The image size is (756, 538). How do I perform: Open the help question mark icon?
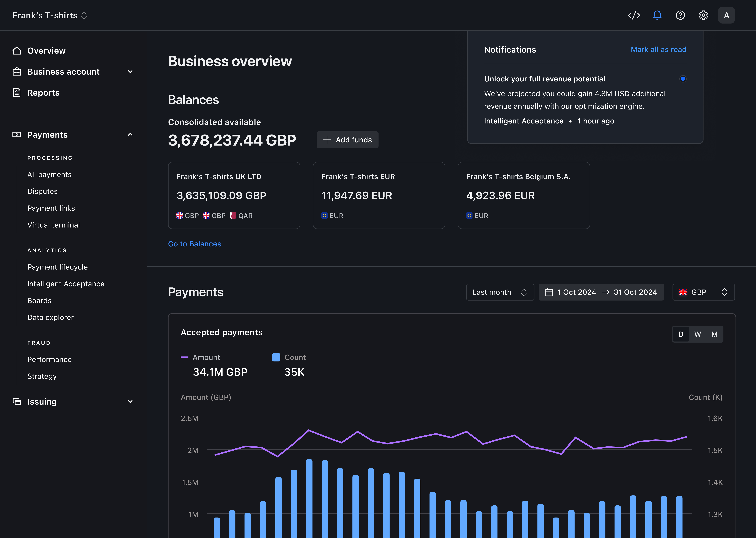(x=680, y=15)
